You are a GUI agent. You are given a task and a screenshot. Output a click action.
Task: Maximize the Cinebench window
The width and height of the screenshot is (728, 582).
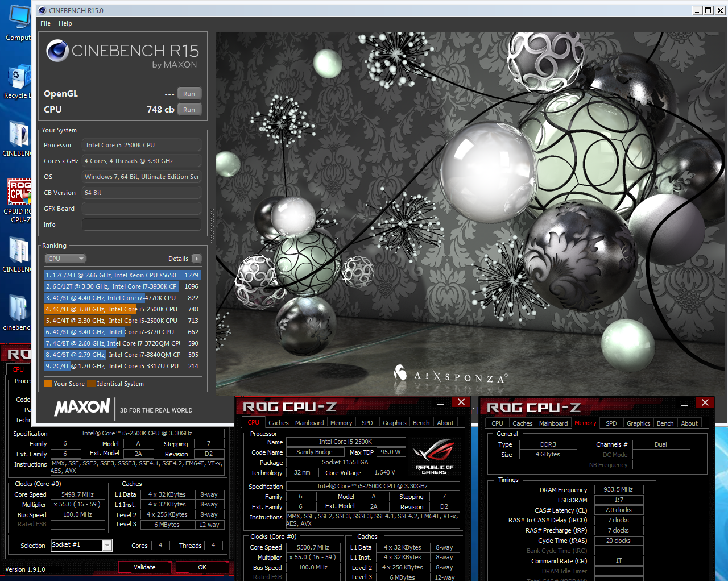tap(708, 10)
